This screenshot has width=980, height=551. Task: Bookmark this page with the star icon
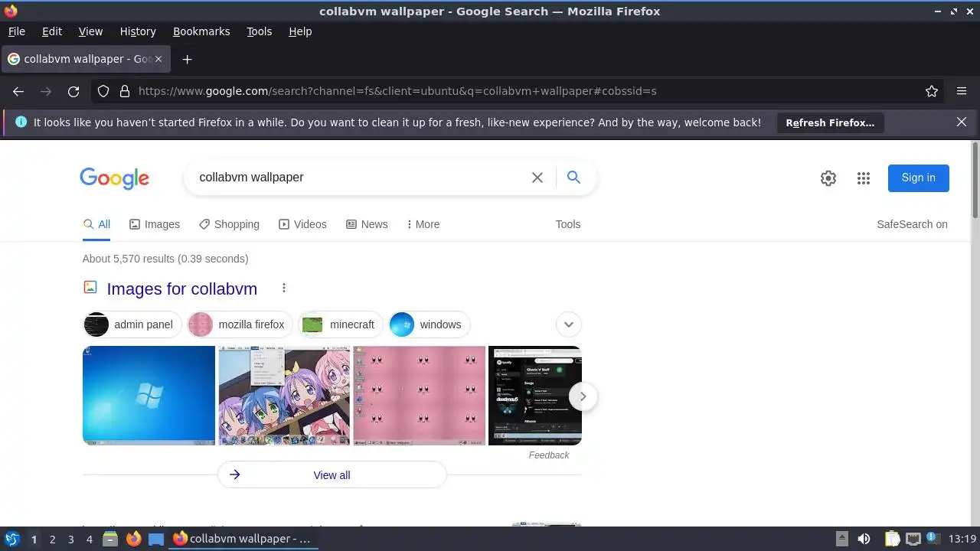click(932, 91)
